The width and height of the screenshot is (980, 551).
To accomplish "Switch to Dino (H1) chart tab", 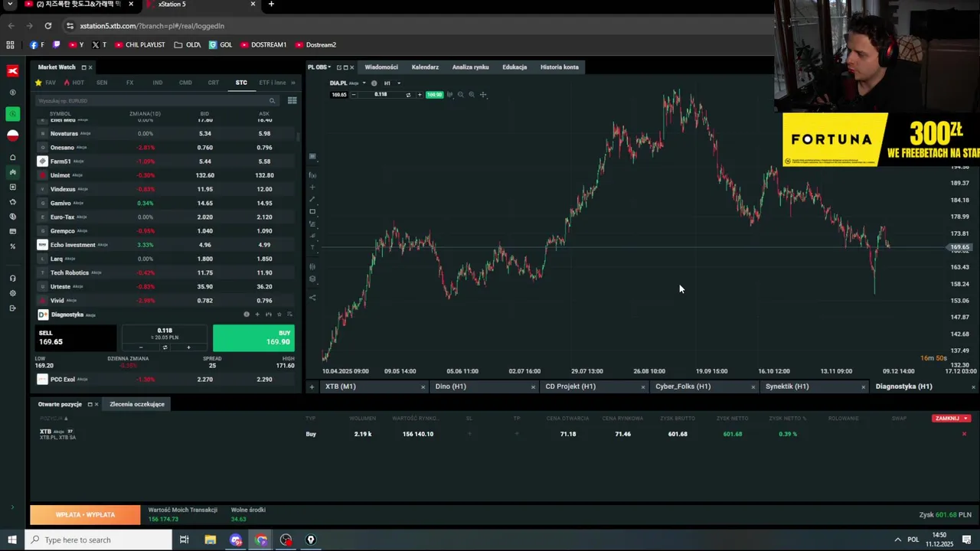I will click(x=451, y=386).
